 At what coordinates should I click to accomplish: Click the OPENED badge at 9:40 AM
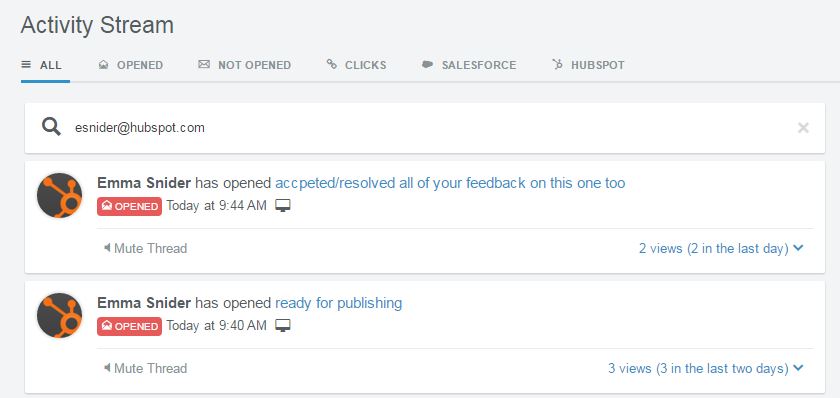[x=129, y=326]
